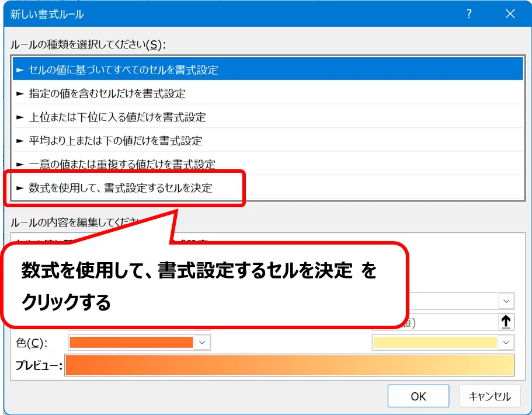Open the right yellow color dropdown arrow

tap(506, 343)
